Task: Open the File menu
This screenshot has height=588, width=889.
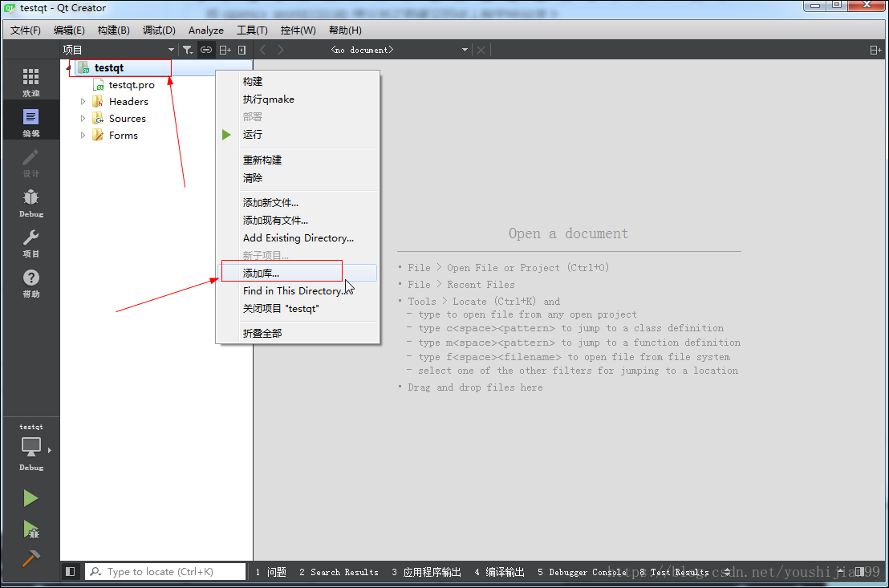Action: pos(26,30)
